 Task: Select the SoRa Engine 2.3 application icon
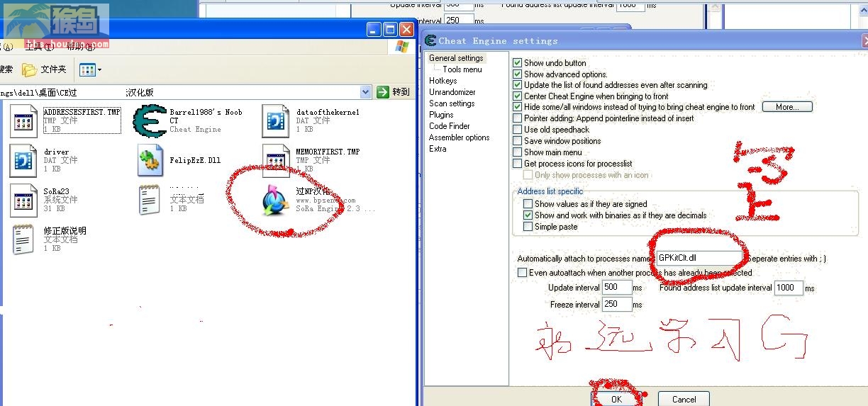[274, 201]
